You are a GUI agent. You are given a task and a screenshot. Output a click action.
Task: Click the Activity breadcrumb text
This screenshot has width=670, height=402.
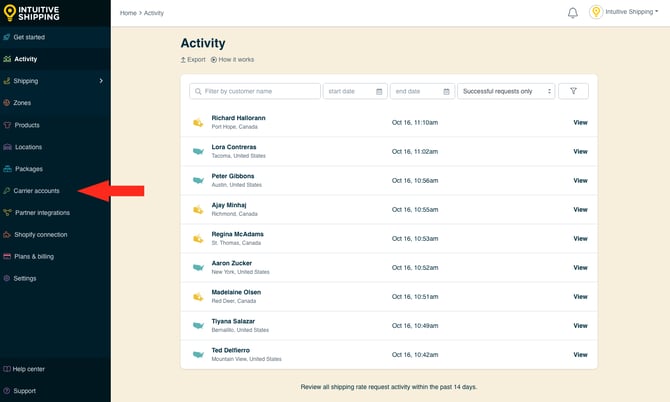(154, 13)
